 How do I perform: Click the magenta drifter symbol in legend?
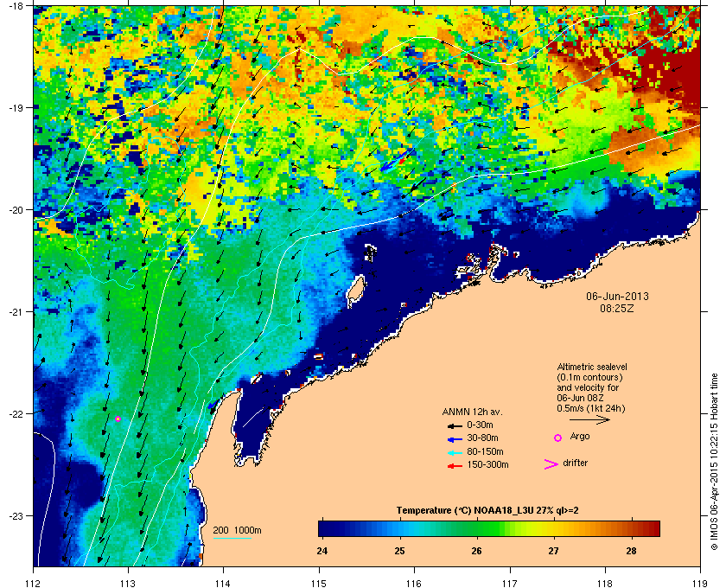click(551, 464)
